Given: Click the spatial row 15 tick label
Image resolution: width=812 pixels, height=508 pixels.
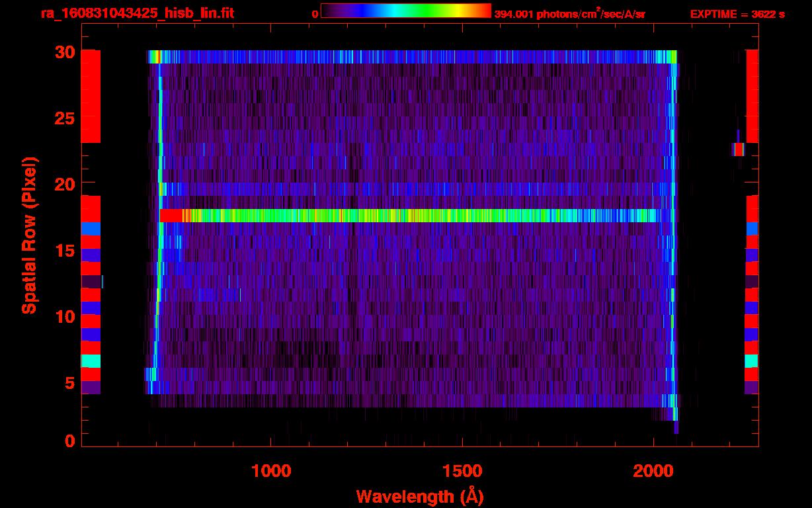Looking at the screenshot, I should point(66,251).
